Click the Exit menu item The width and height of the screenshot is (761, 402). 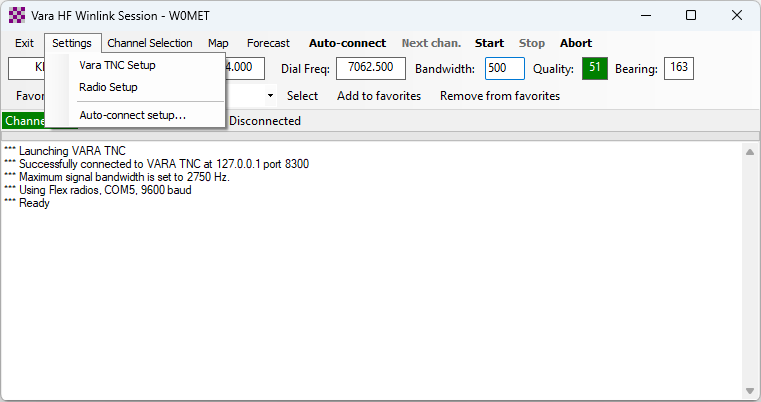pyautogui.click(x=24, y=43)
